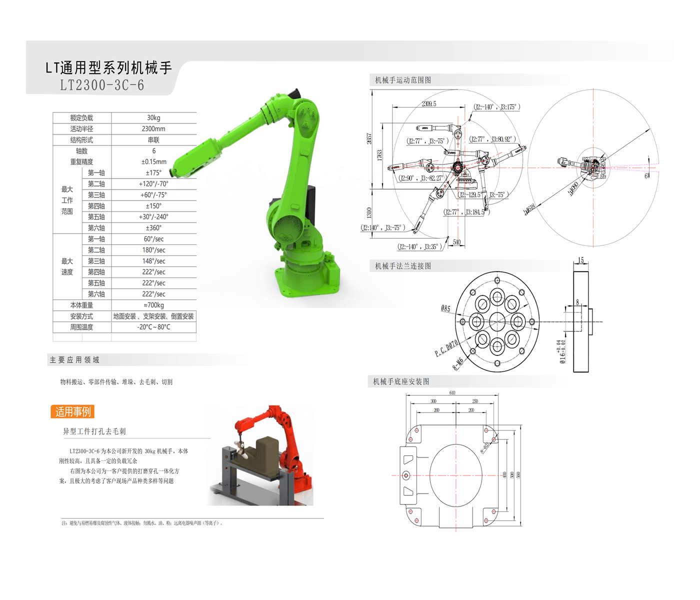The image size is (700, 600).
Task: Click the "最大速度" group label
Action: coord(67,266)
